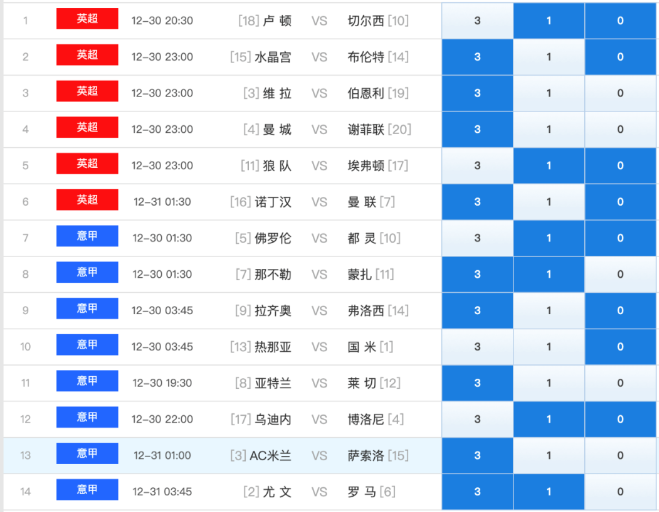
Task: Pick 1 for 诺丁汉 vs 曼联
Action: pyautogui.click(x=548, y=202)
